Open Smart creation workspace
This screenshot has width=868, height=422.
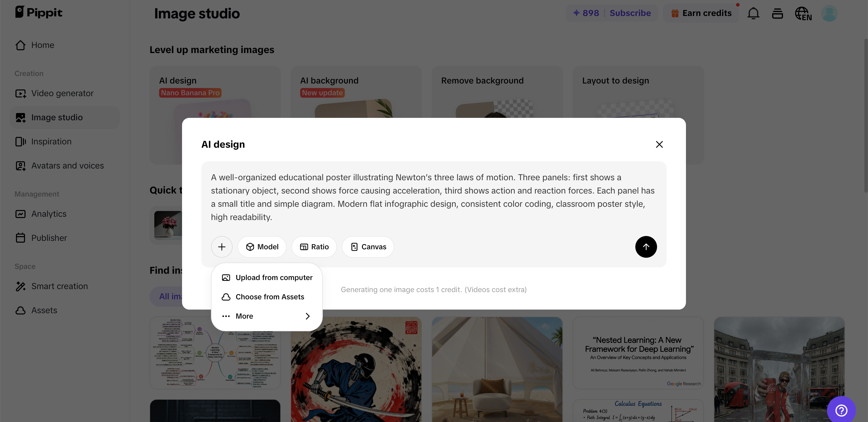[x=59, y=286]
